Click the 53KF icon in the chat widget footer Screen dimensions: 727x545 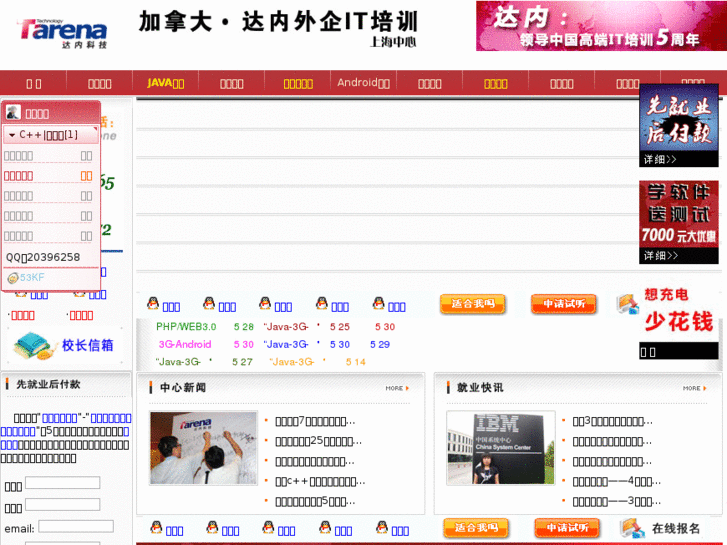coord(25,278)
